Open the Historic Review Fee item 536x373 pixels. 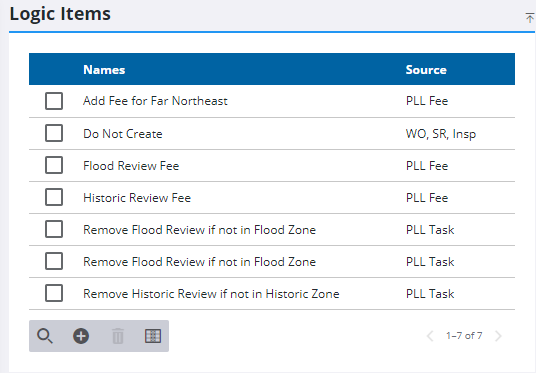click(x=137, y=198)
